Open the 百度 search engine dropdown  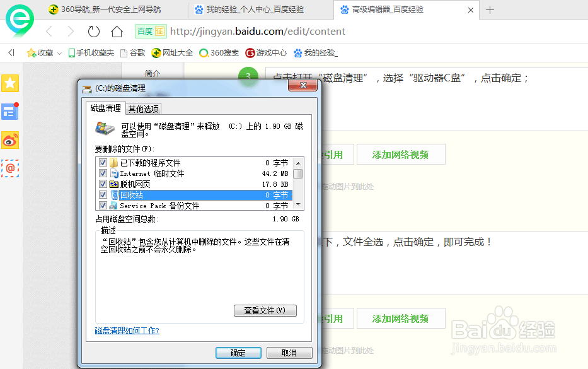149,31
